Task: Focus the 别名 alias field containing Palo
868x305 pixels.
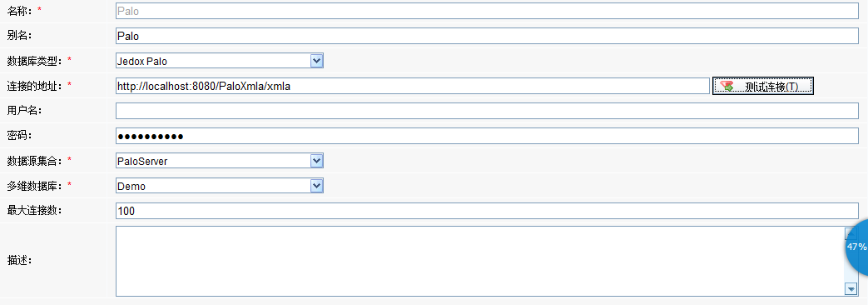Action: point(487,36)
